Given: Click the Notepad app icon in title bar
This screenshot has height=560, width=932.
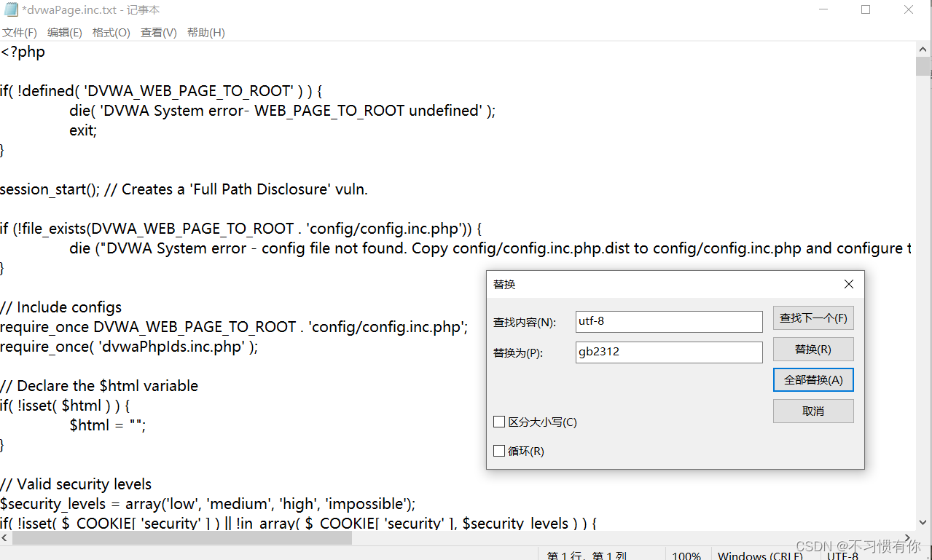Looking at the screenshot, I should tap(11, 10).
